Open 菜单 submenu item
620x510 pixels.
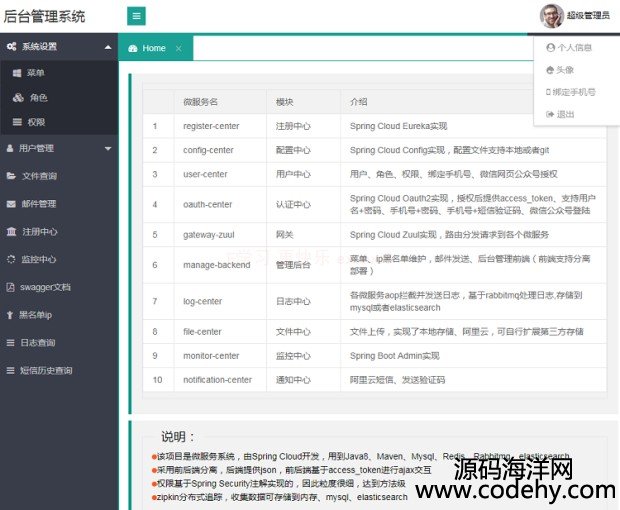tap(35, 73)
